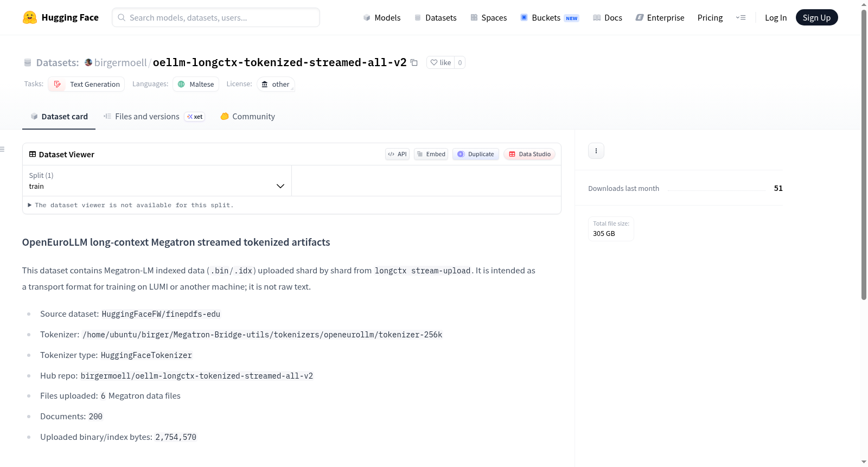868x467 pixels.
Task: Click the Dataset Viewer table icon
Action: click(33, 155)
